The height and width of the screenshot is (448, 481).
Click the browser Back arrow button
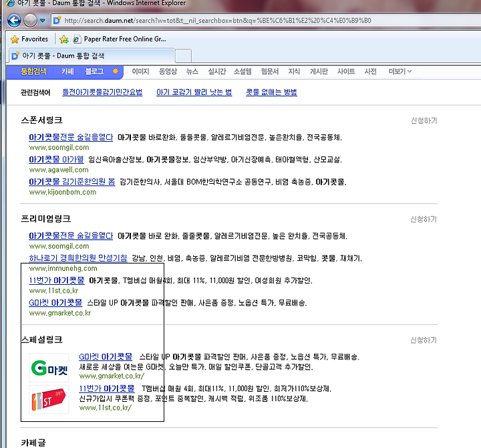click(x=14, y=21)
